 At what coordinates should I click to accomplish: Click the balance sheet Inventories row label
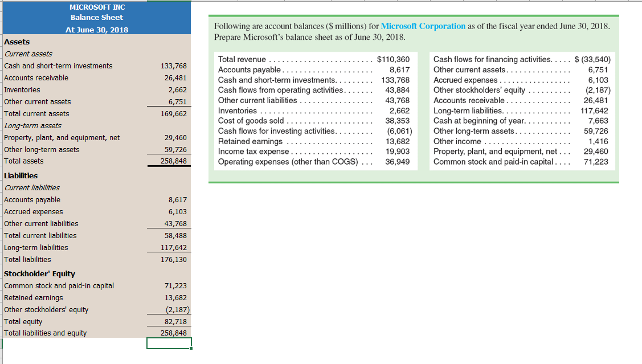pos(22,89)
